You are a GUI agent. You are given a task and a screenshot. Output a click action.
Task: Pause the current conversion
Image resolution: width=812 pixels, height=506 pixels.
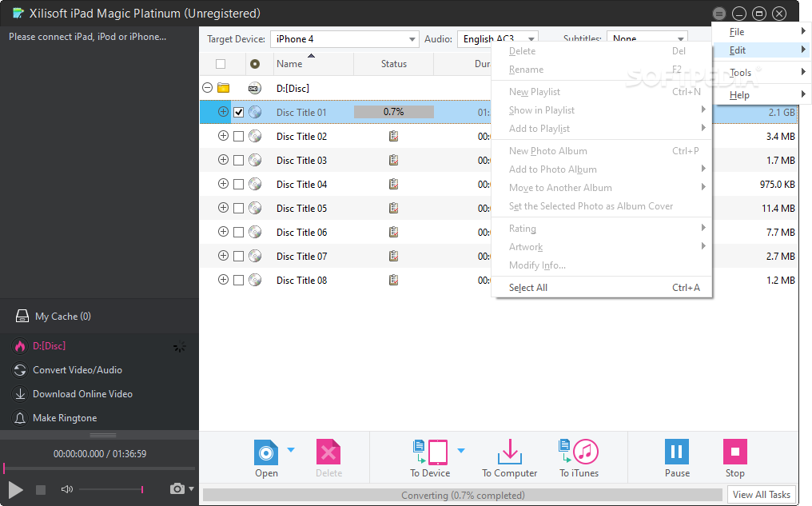tap(677, 452)
